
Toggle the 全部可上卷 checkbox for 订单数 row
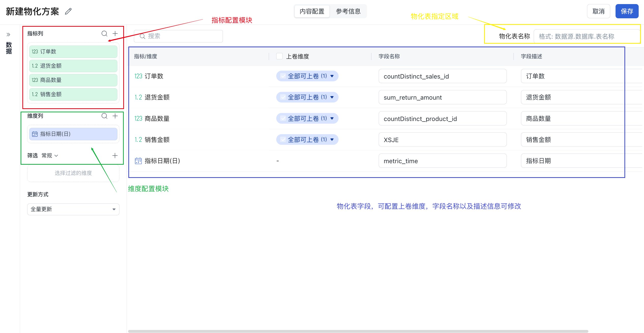283,76
